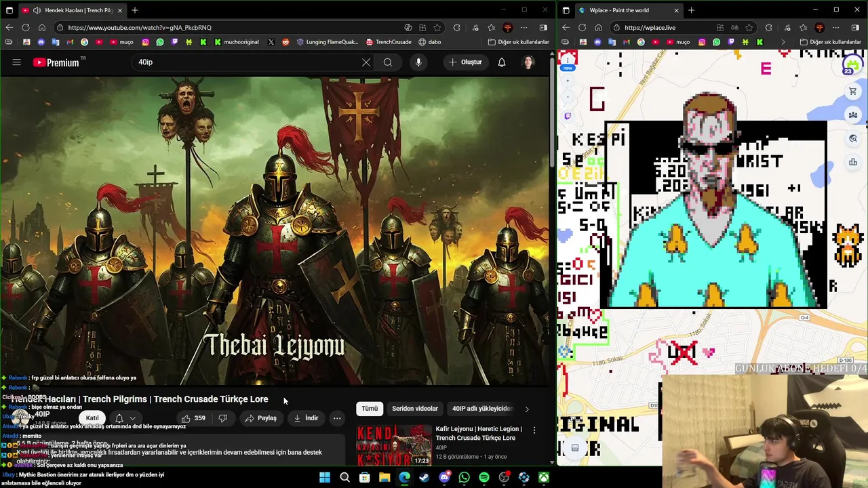The height and width of the screenshot is (488, 868).
Task: Open Kafir Lejyonu Heretic Legion video title
Action: click(x=479, y=433)
